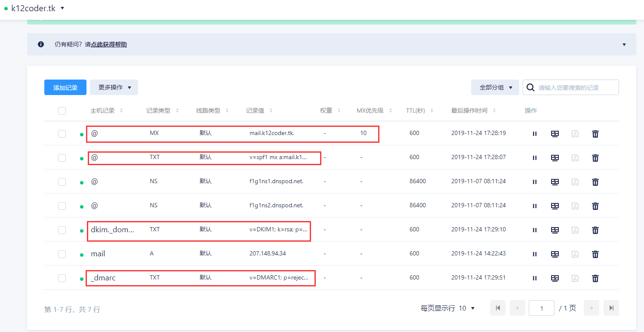Viewport: 644px width, 332px height.
Task: Click the search magnifier icon
Action: tap(531, 87)
